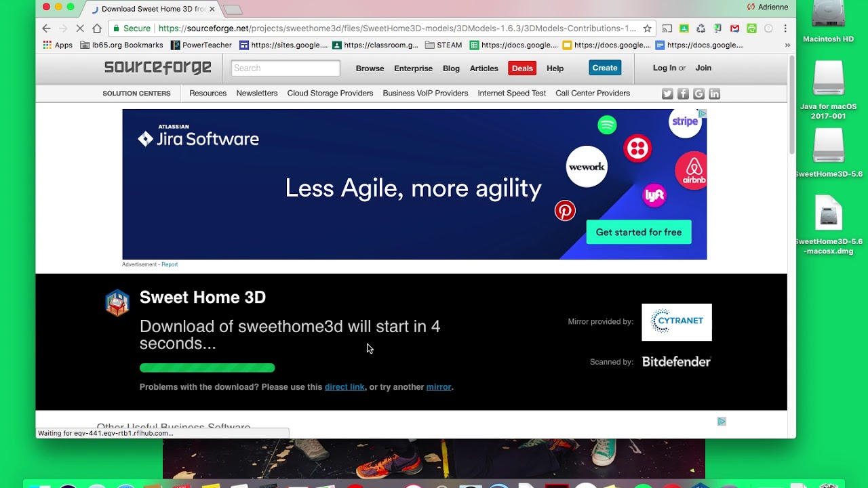This screenshot has height=488, width=868.
Task: Click the sourceforge logo
Action: pos(158,67)
